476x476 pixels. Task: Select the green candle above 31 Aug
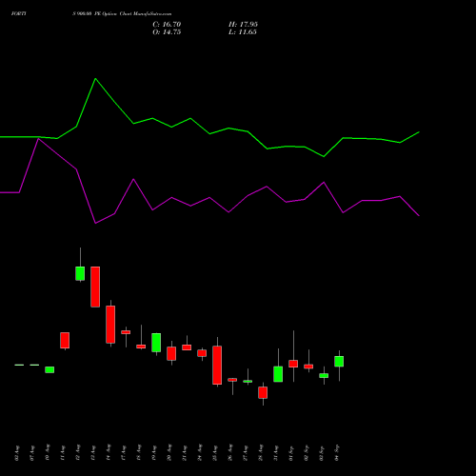278,374
